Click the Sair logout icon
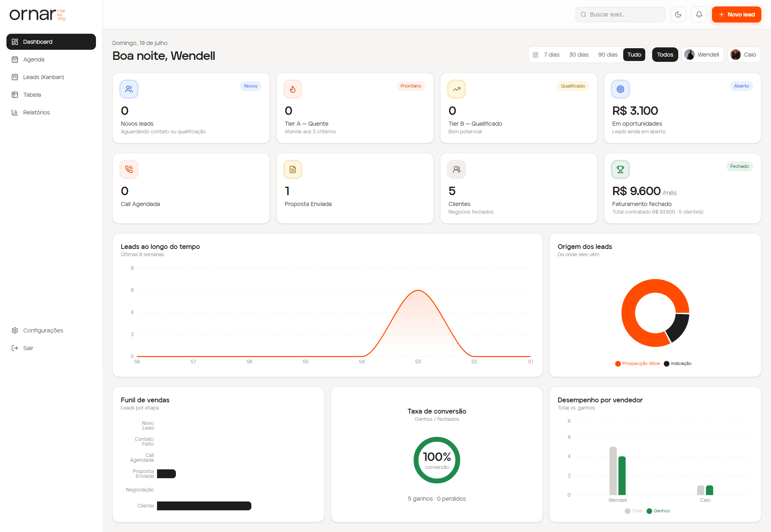This screenshot has height=532, width=771. tap(15, 348)
